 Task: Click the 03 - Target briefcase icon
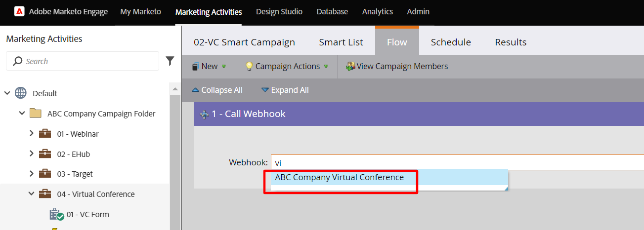pyautogui.click(x=45, y=174)
